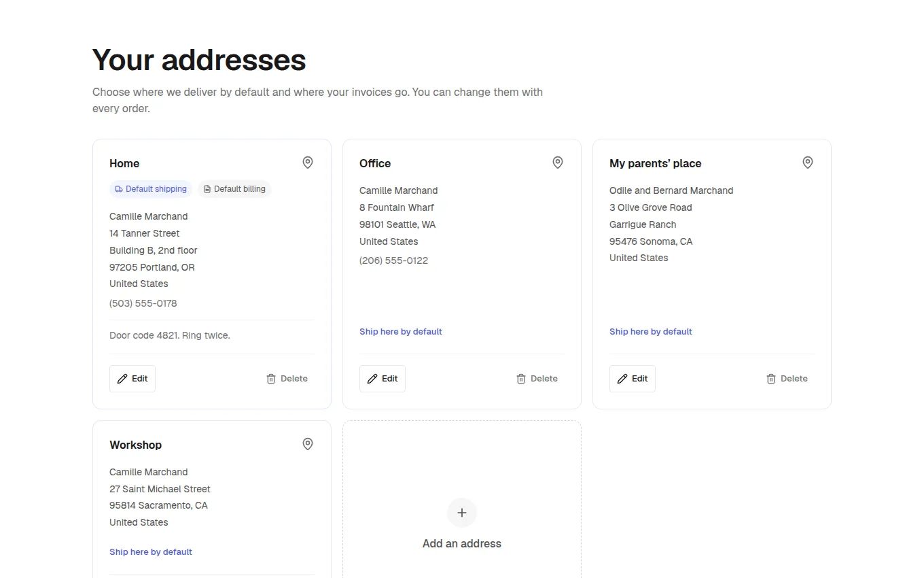Select the text '14 Tanner Street'
924x578 pixels.
point(145,233)
